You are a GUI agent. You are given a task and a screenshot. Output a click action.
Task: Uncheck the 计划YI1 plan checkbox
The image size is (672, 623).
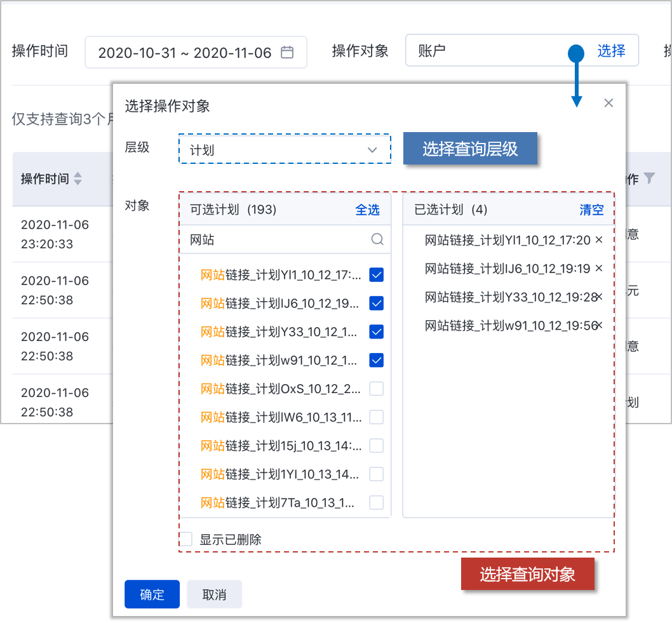377,275
